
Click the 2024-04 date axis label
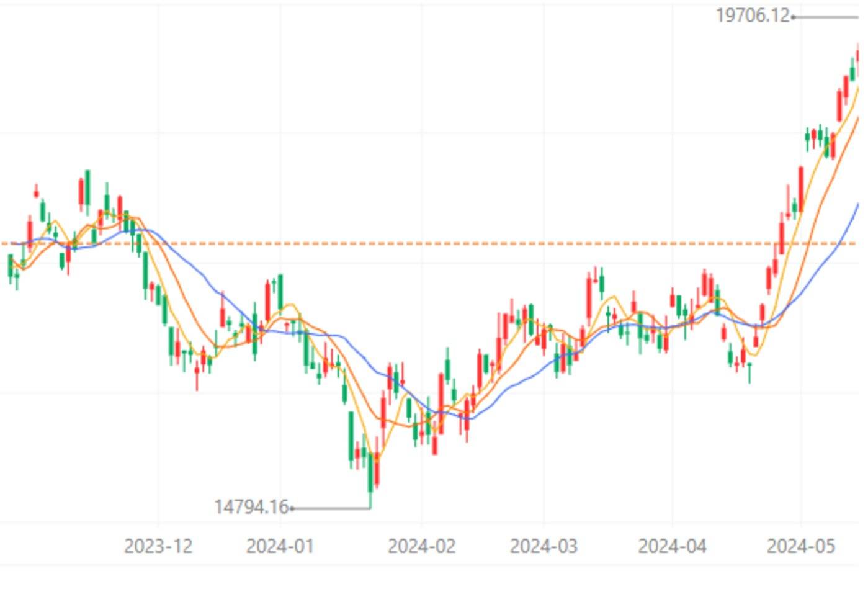(672, 546)
